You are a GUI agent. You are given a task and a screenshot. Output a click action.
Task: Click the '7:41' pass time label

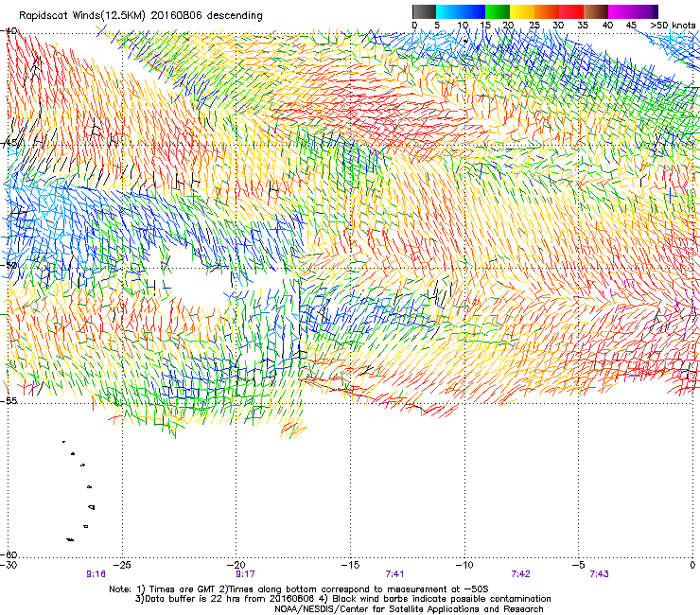(394, 574)
